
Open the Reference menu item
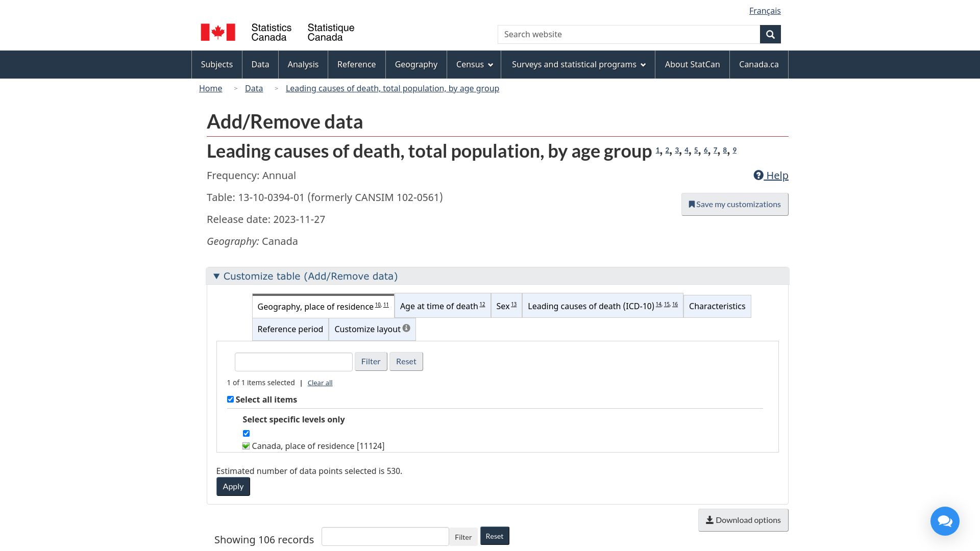coord(356,64)
